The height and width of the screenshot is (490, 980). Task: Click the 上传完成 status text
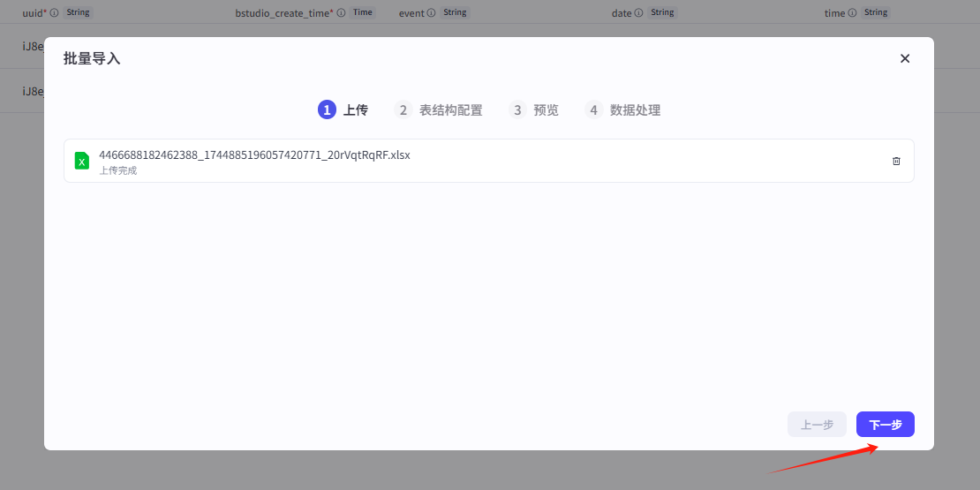point(118,170)
